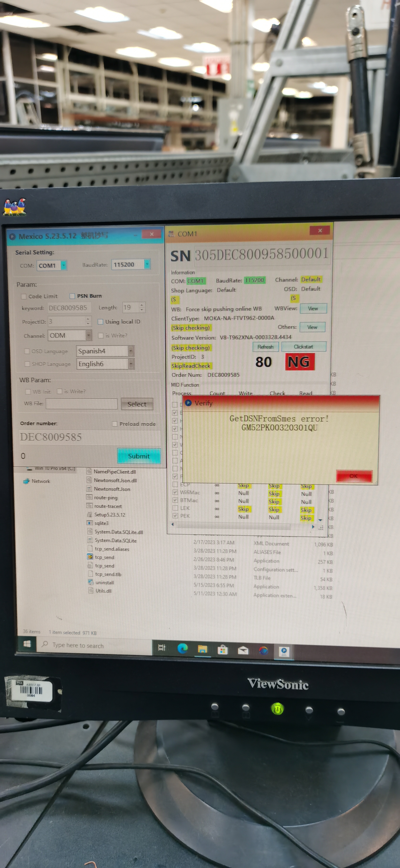Select the file name tcp_send.aliases
This screenshot has width=400, height=868.
coord(112,549)
